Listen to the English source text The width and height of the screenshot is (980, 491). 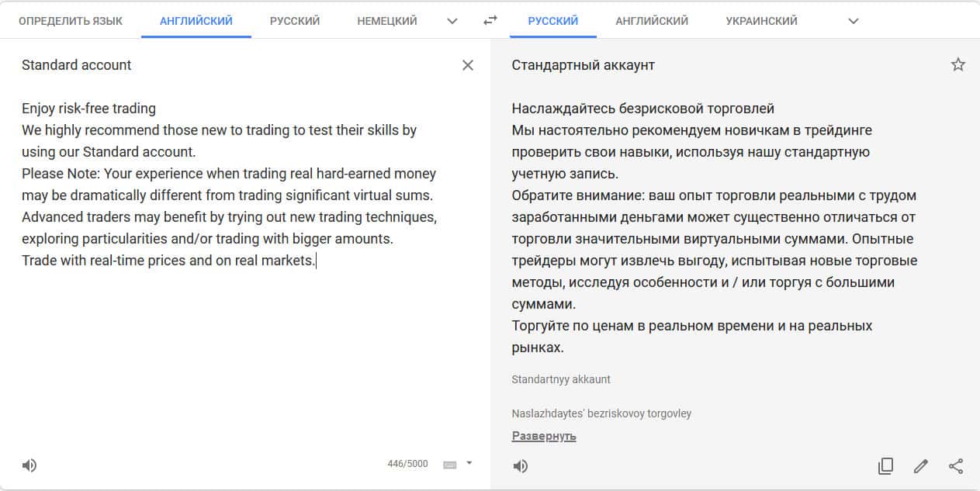(x=29, y=465)
